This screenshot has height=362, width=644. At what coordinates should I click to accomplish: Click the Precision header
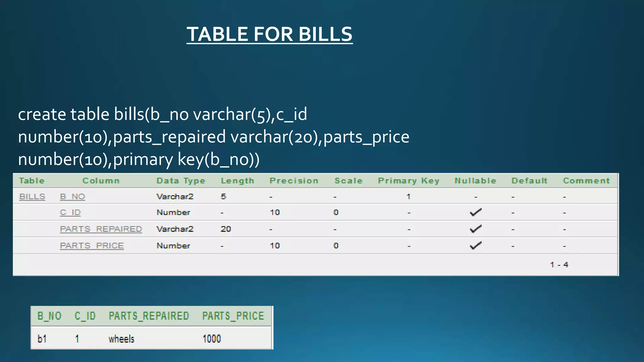coord(294,181)
